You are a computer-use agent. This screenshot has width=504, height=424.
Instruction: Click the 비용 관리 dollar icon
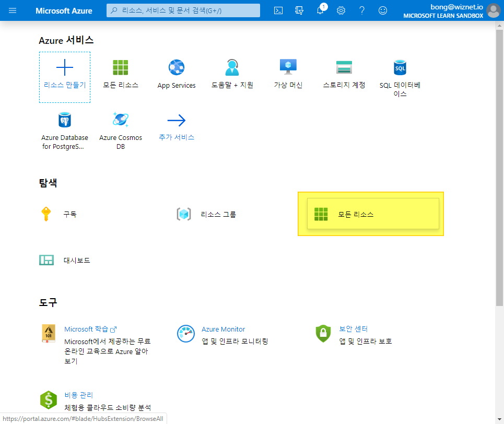click(49, 399)
